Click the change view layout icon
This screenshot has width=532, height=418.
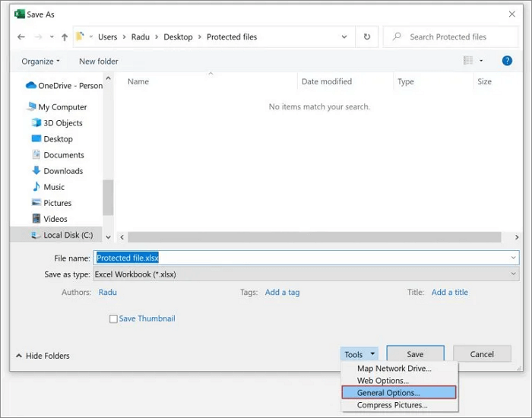click(x=467, y=61)
